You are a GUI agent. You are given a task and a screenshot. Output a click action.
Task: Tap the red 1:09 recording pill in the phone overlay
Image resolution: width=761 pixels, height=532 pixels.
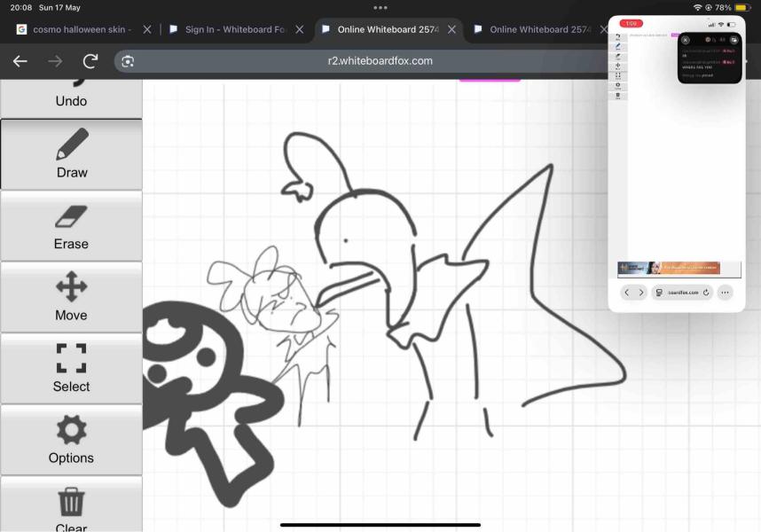tap(631, 23)
